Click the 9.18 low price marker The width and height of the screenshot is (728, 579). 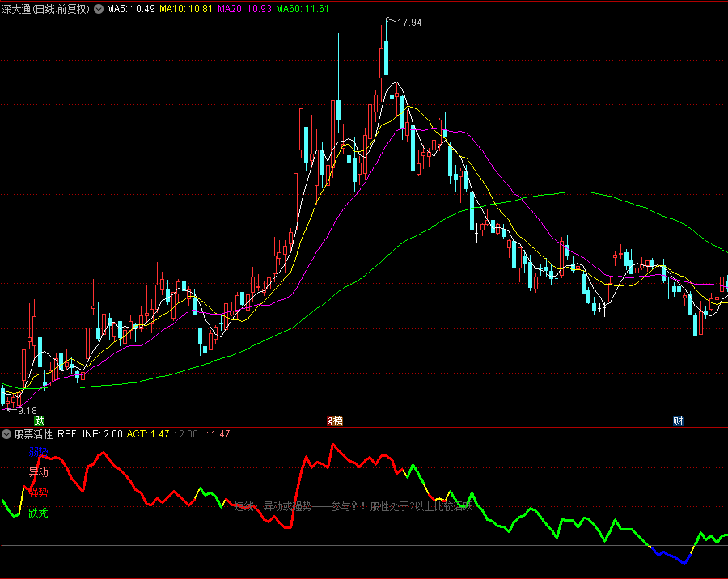tap(27, 411)
